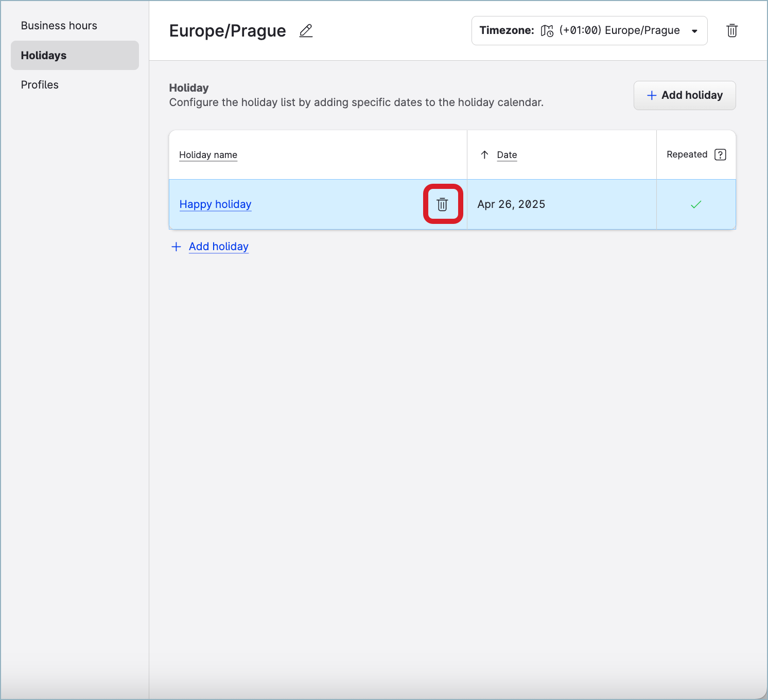Go to the Profiles section
This screenshot has height=700, width=768.
tap(40, 85)
